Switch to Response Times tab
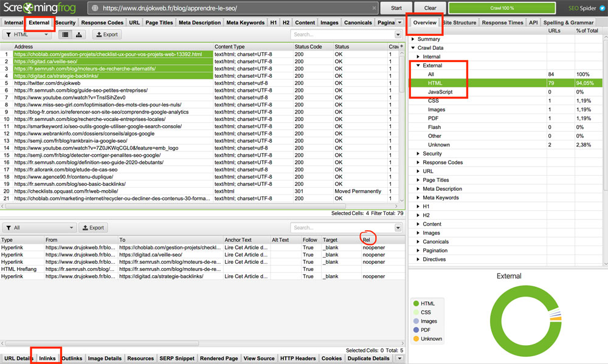Screen dimensions: 608x364 tap(503, 22)
